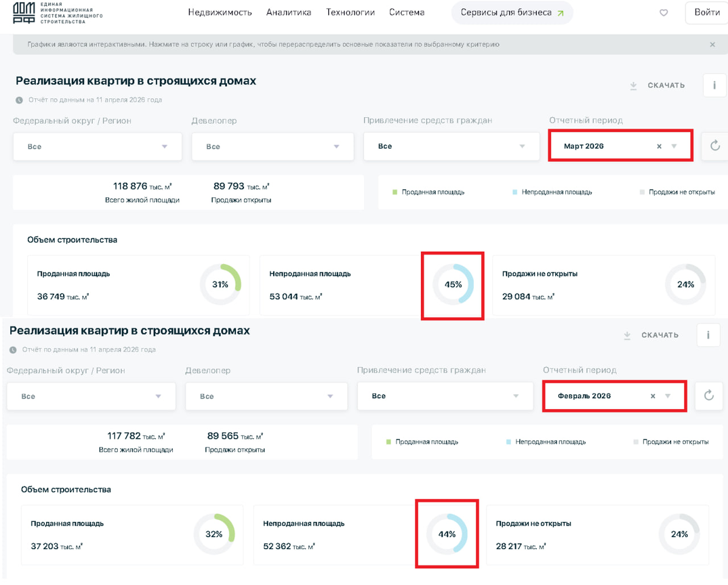Clear Март 2026 period with x
The height and width of the screenshot is (585, 728).
(x=659, y=146)
